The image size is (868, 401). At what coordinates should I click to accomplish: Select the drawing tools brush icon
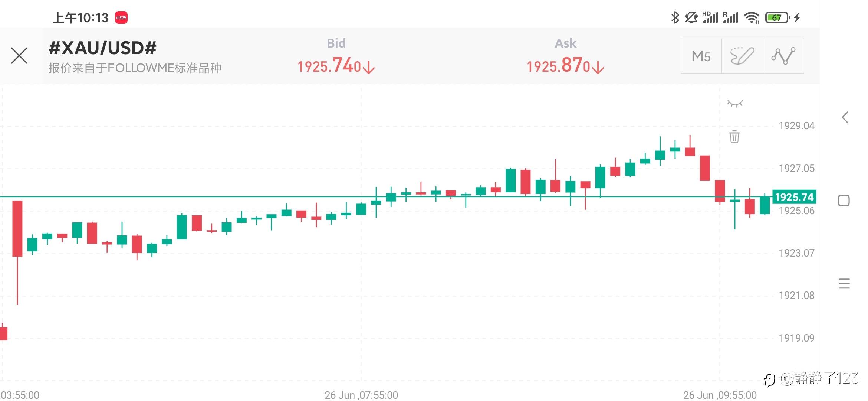(x=742, y=56)
